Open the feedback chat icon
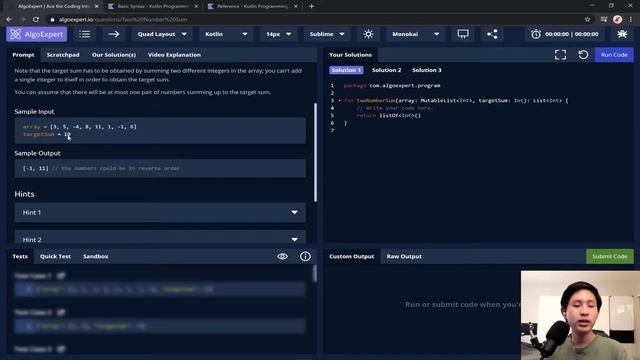Viewport: 640px width, 360px height. [x=463, y=34]
